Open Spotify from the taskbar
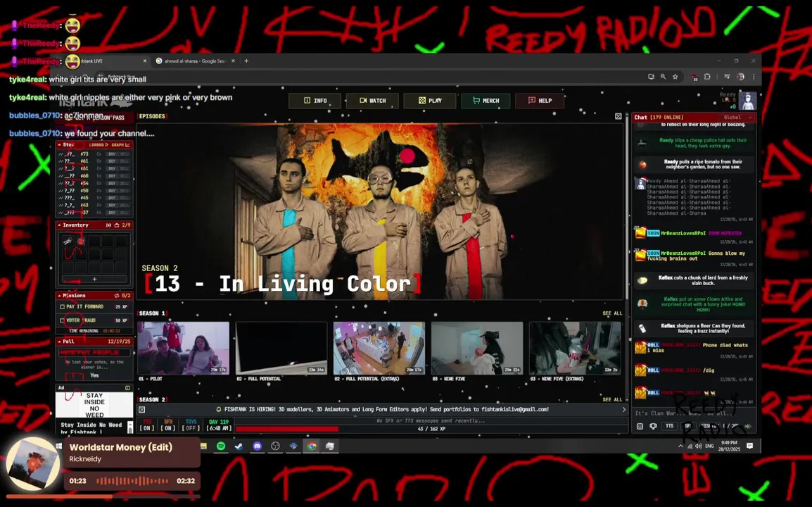 click(x=221, y=446)
